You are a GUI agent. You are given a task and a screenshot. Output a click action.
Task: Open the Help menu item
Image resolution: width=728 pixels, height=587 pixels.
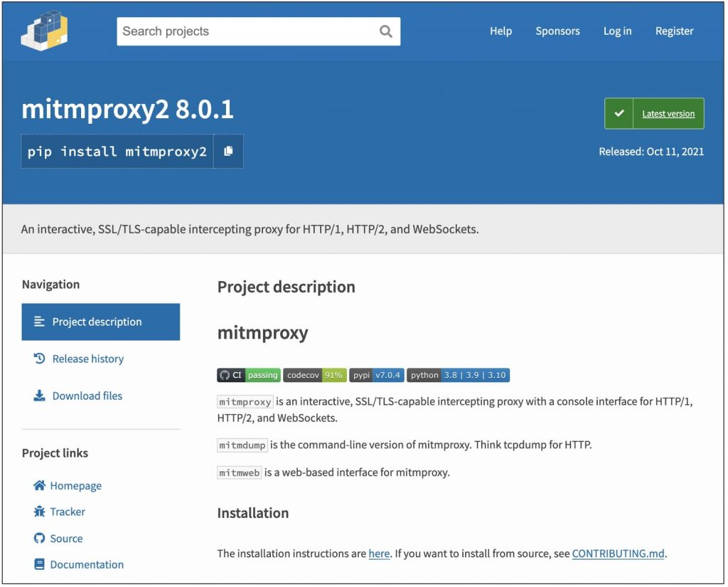[x=500, y=31]
